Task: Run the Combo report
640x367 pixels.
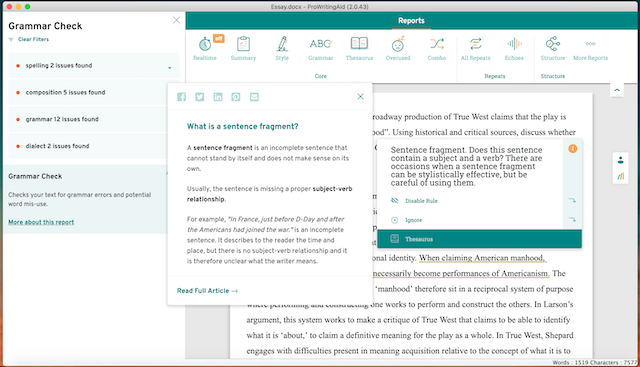Action: 437,49
